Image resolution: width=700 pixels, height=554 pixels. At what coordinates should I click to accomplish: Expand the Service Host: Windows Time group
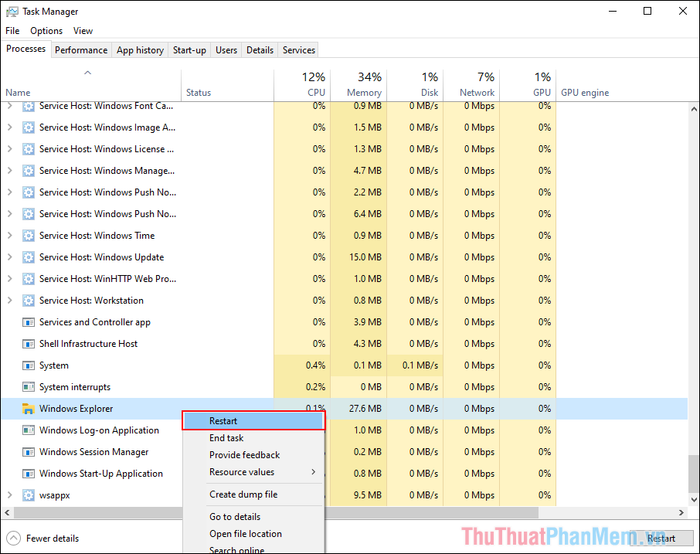[9, 235]
